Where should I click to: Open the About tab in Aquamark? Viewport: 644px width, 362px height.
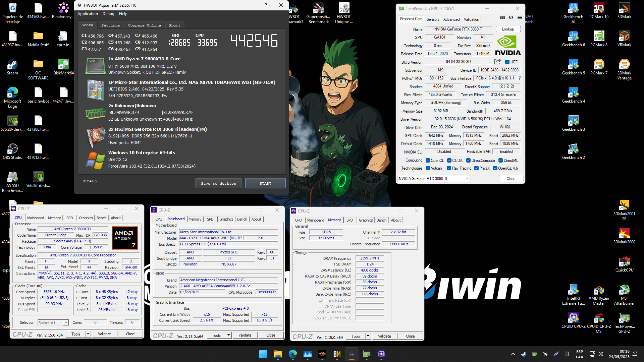[x=174, y=25]
